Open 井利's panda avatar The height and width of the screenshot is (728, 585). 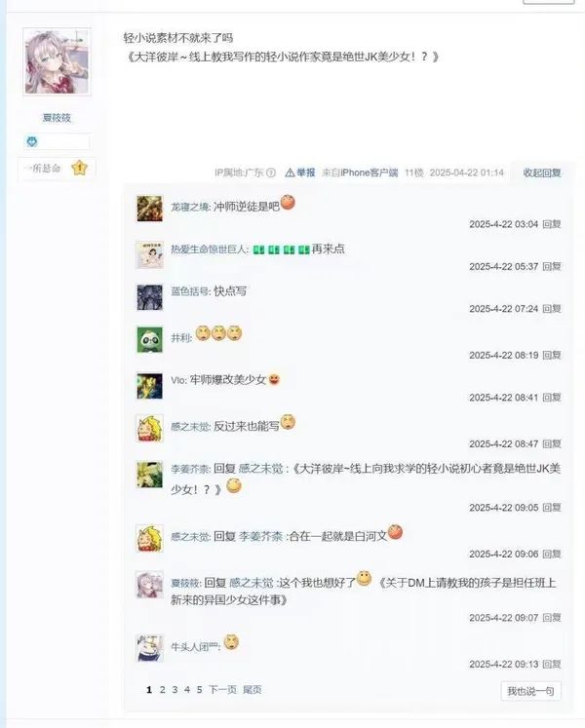[x=149, y=340]
